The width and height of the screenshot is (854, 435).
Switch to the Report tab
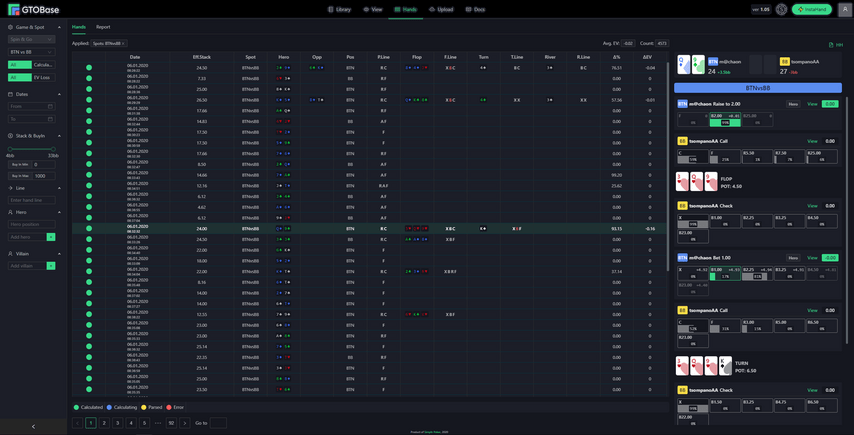pyautogui.click(x=103, y=27)
